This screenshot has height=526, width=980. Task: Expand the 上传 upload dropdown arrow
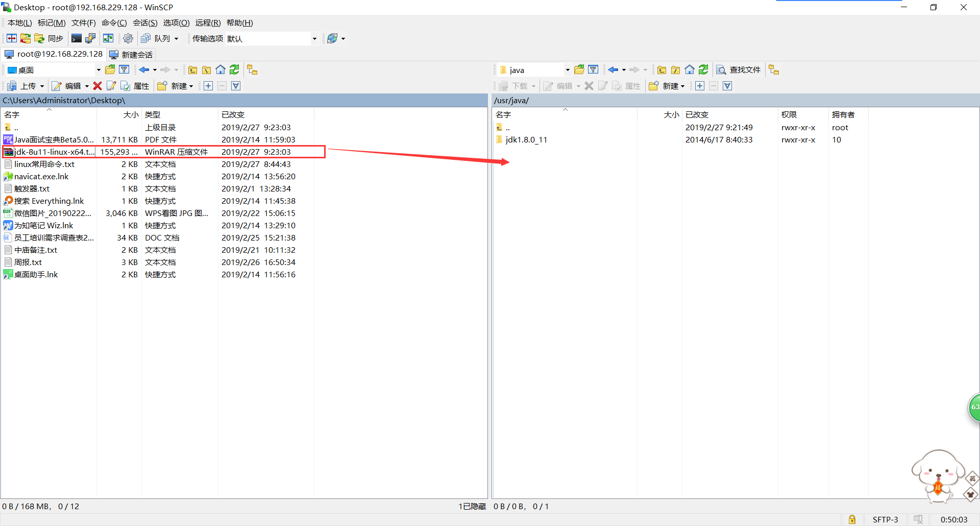[42, 86]
